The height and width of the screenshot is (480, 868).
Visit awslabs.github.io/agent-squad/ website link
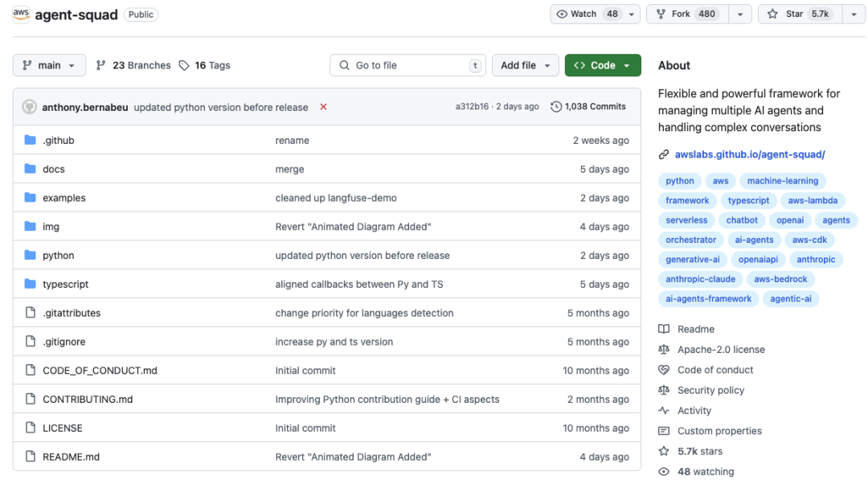tap(750, 154)
